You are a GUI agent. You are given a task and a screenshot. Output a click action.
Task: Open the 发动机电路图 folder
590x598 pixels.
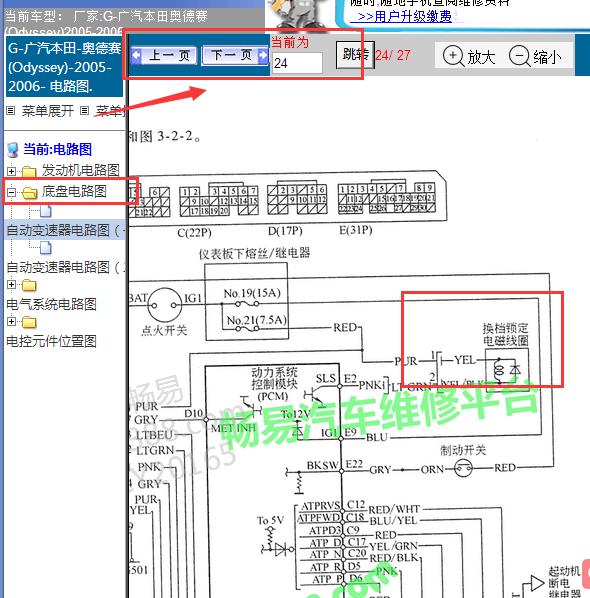(x=29, y=171)
